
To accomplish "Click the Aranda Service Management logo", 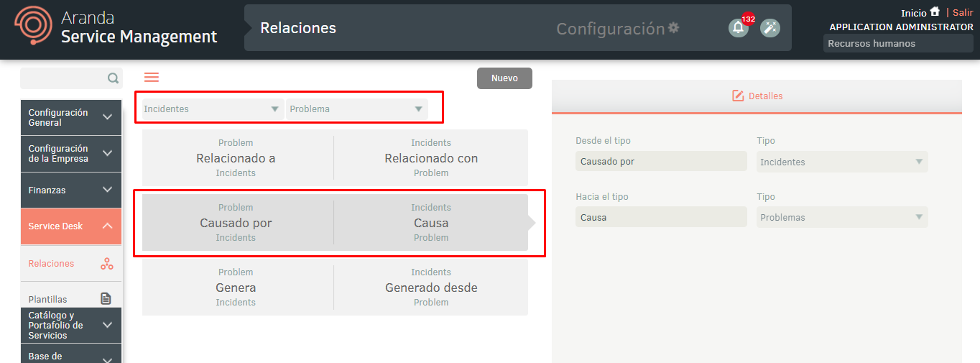I will click(x=116, y=28).
